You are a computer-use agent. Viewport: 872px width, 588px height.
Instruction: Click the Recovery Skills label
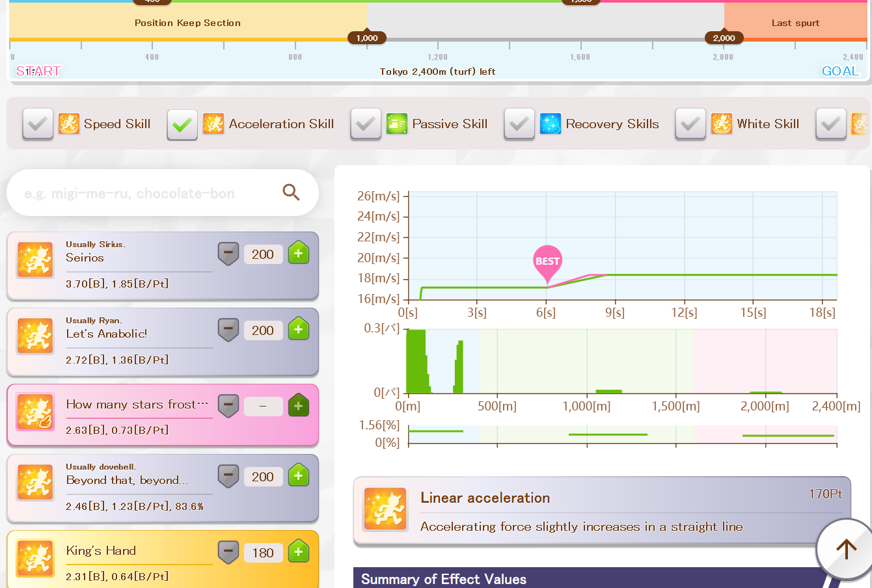click(x=612, y=124)
